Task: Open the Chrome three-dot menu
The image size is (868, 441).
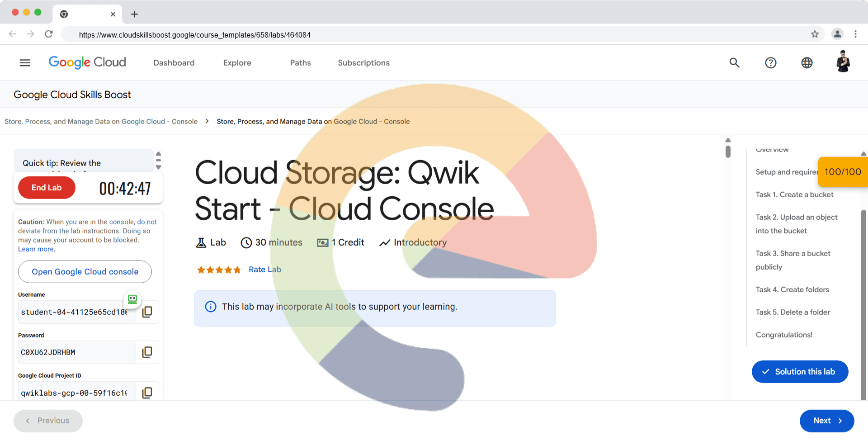Action: point(855,34)
